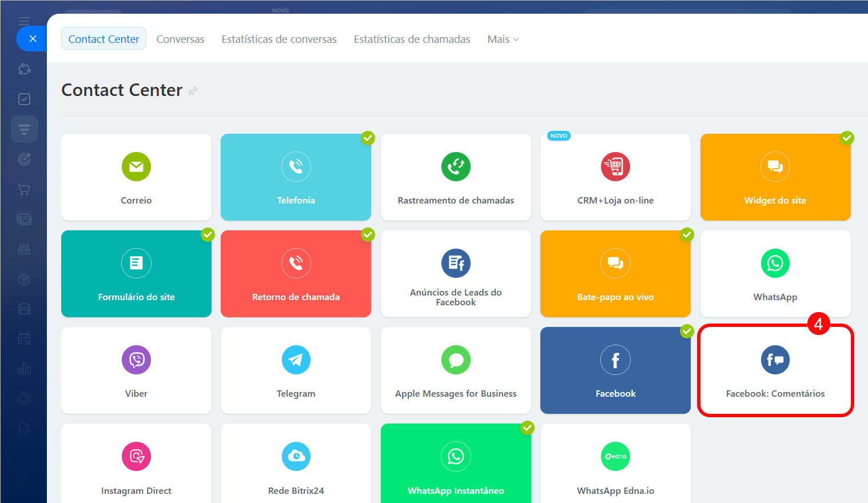The image size is (868, 503).
Task: Open the WhatsApp Edna.io icon
Action: 615,456
